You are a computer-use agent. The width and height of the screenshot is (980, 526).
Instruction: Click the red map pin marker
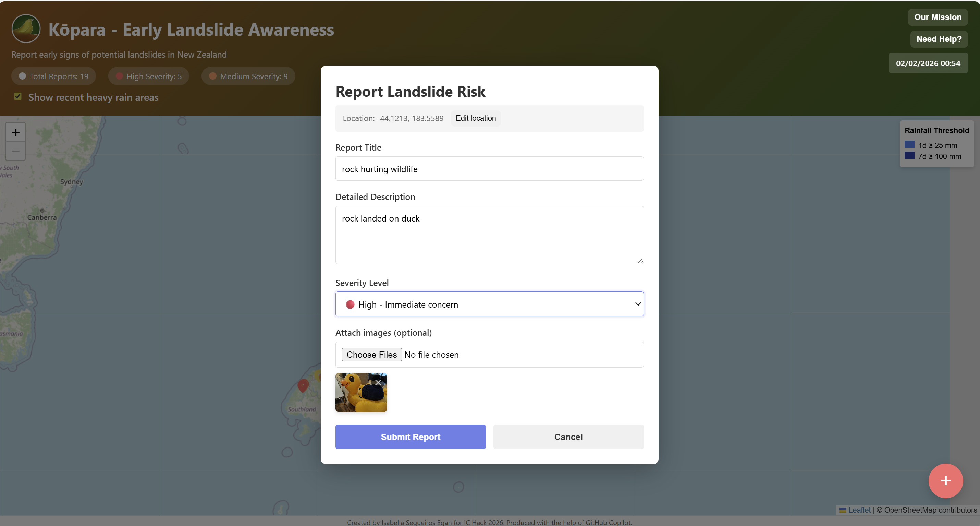click(x=303, y=385)
